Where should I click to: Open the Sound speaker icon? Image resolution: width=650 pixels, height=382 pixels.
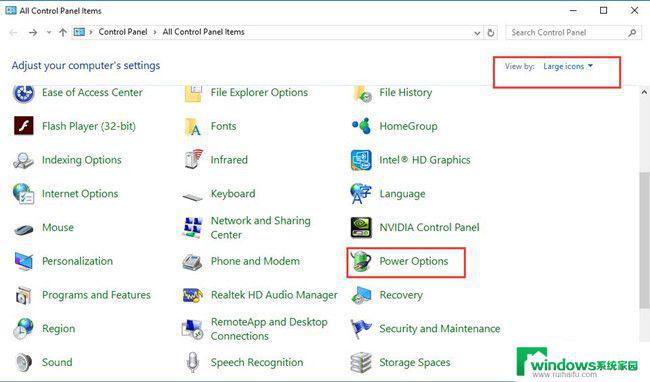click(x=24, y=363)
